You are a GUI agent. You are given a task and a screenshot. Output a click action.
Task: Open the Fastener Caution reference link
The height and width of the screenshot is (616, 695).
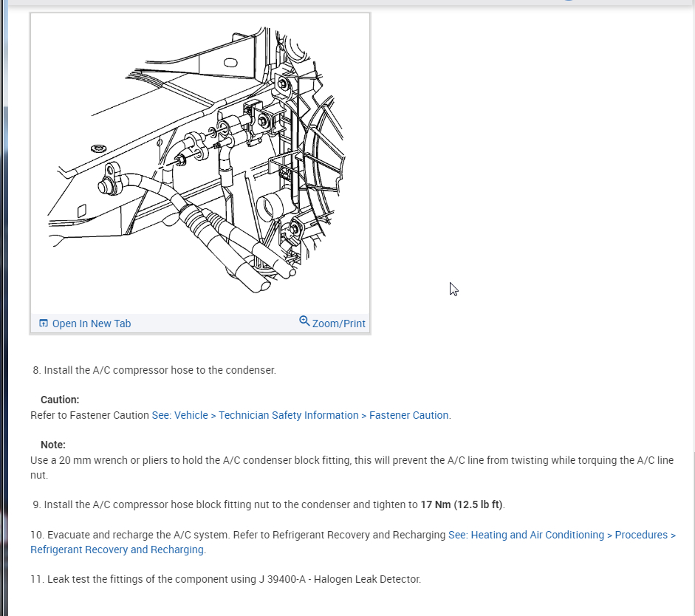pyautogui.click(x=301, y=415)
